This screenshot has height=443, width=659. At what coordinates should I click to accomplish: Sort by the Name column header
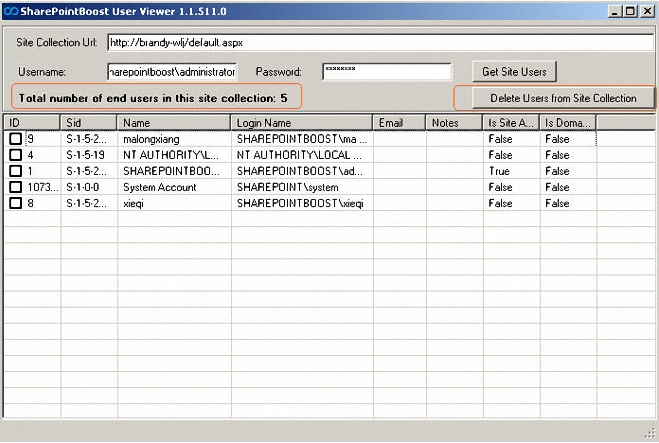tap(174, 123)
